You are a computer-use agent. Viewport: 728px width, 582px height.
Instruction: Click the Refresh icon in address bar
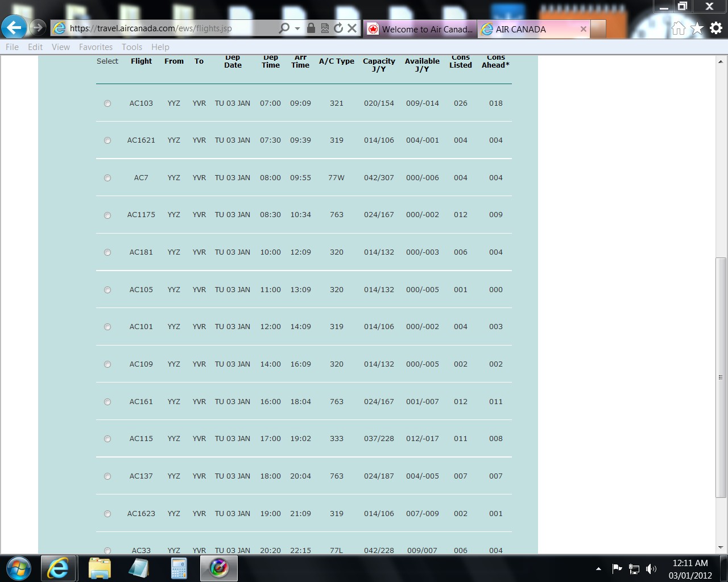pos(338,28)
